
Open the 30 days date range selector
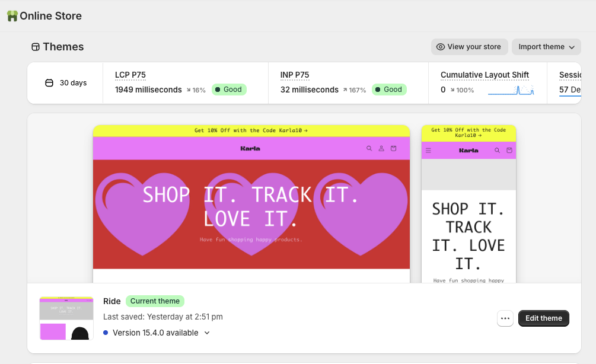tap(66, 83)
